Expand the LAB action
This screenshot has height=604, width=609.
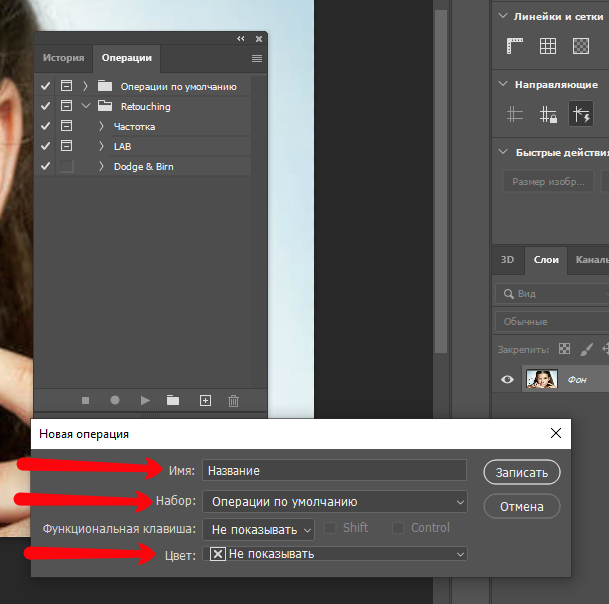pos(101,146)
